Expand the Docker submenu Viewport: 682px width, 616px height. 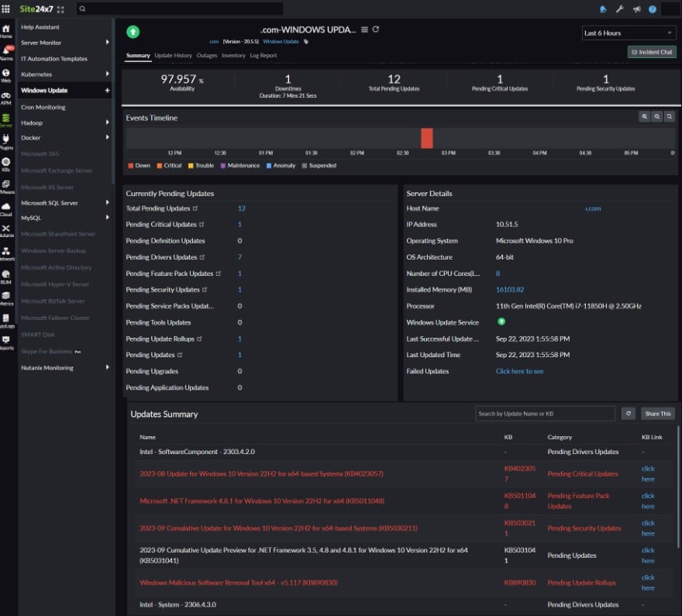[x=107, y=137]
